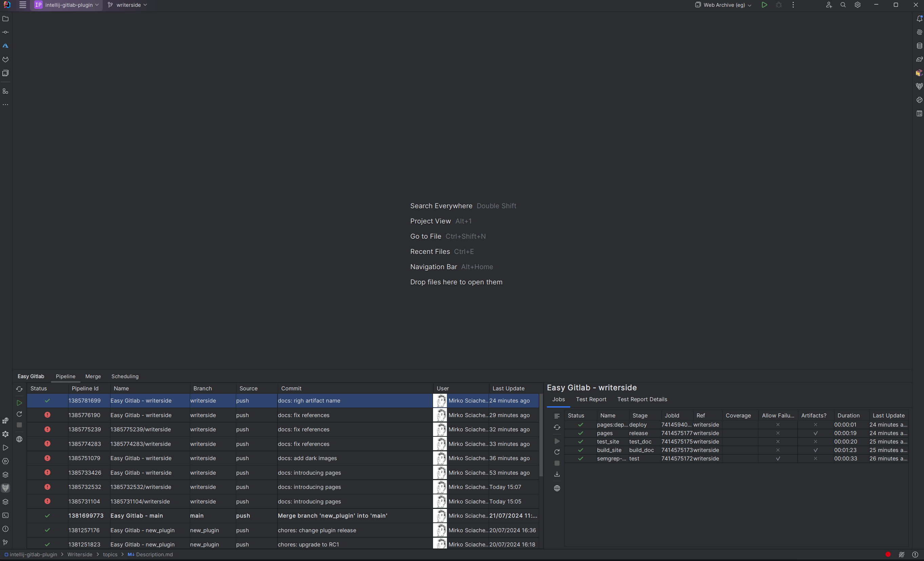Screen dimensions: 924x561
Task: Switch to the Pipeline tab
Action: pos(66,376)
